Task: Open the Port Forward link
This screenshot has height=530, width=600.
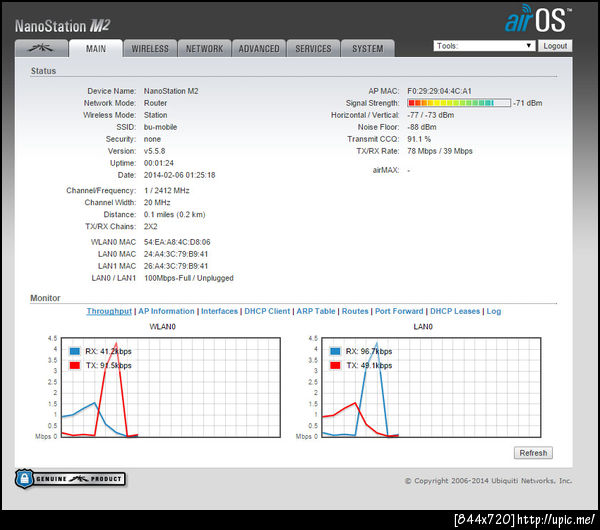Action: pos(399,311)
